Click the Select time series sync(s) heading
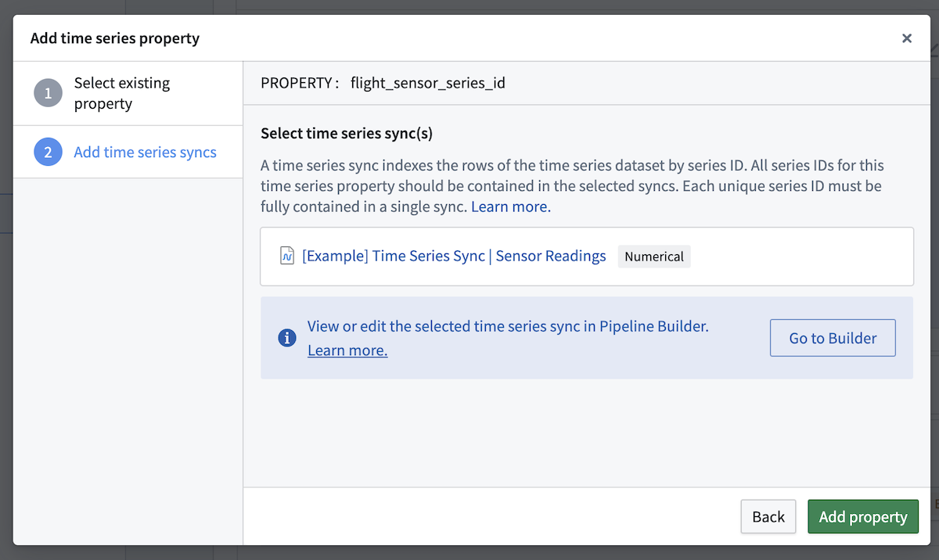 347,133
